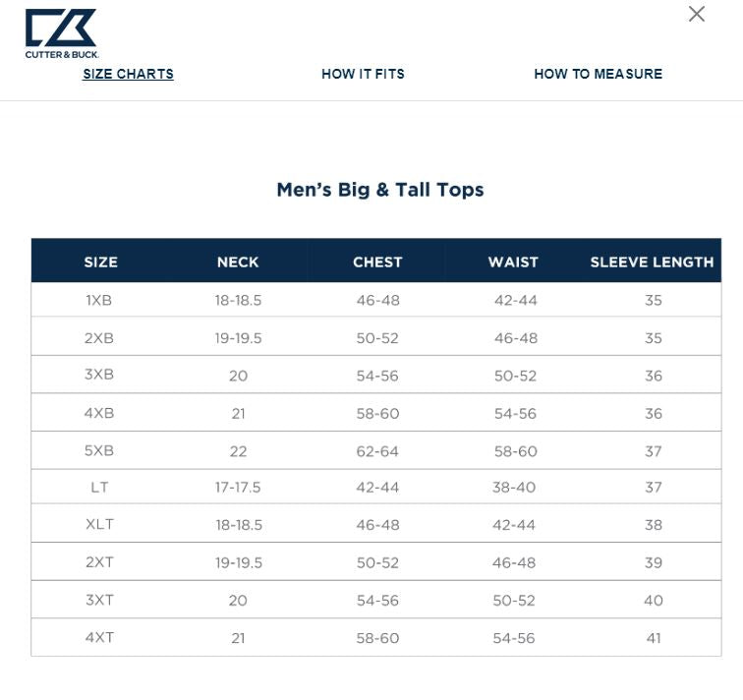Click the SIZE column header

click(x=100, y=262)
